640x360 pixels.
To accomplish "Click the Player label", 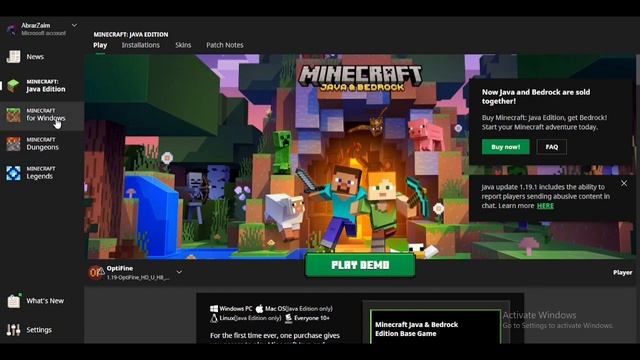I will (x=622, y=272).
